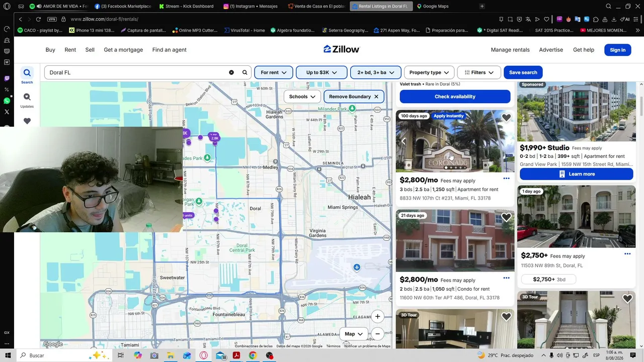Select the $2,750+ 3bd option
This screenshot has height=362, width=644.
[549, 280]
